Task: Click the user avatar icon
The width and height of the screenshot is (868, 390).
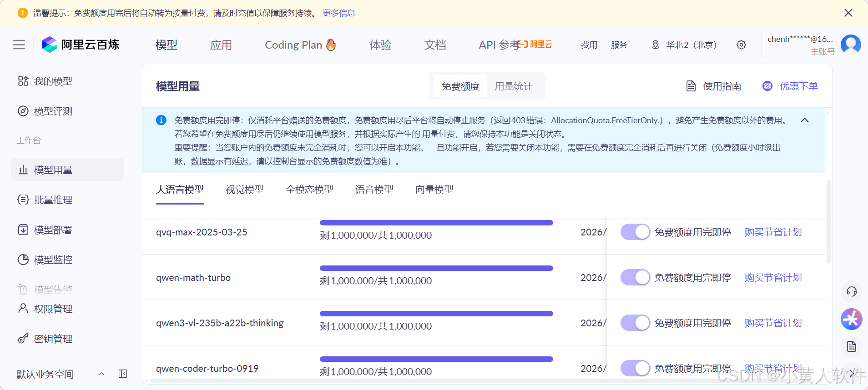Action: click(x=851, y=45)
